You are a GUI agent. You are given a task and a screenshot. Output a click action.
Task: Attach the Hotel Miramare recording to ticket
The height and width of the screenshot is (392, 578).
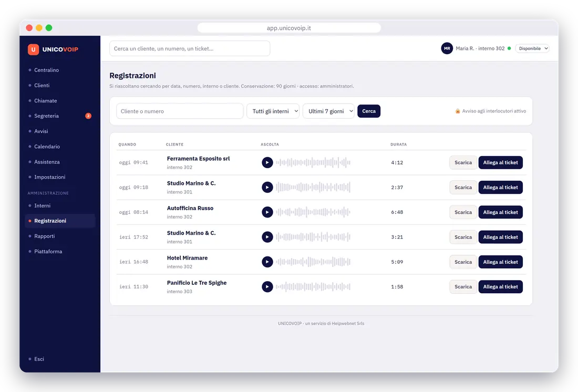500,262
